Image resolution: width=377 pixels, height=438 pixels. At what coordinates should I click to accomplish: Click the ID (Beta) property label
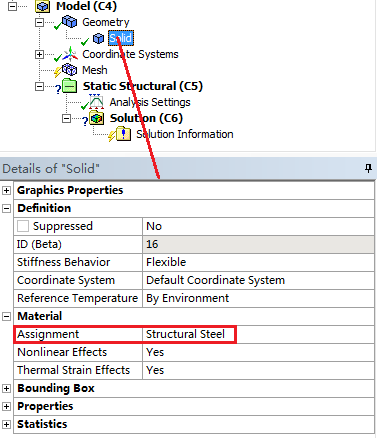coord(39,244)
